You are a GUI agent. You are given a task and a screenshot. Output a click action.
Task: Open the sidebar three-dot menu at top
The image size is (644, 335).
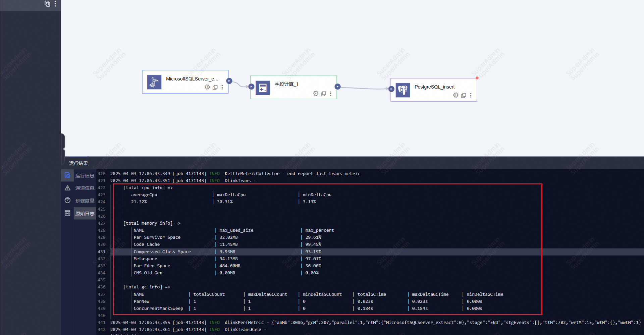point(55,4)
